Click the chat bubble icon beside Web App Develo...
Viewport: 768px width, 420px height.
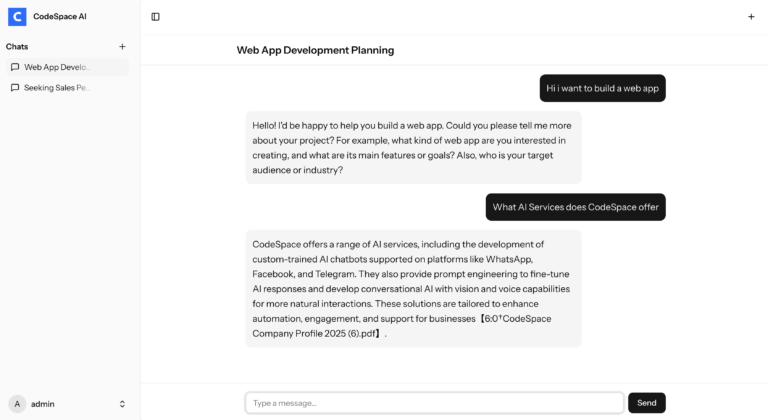pos(15,67)
